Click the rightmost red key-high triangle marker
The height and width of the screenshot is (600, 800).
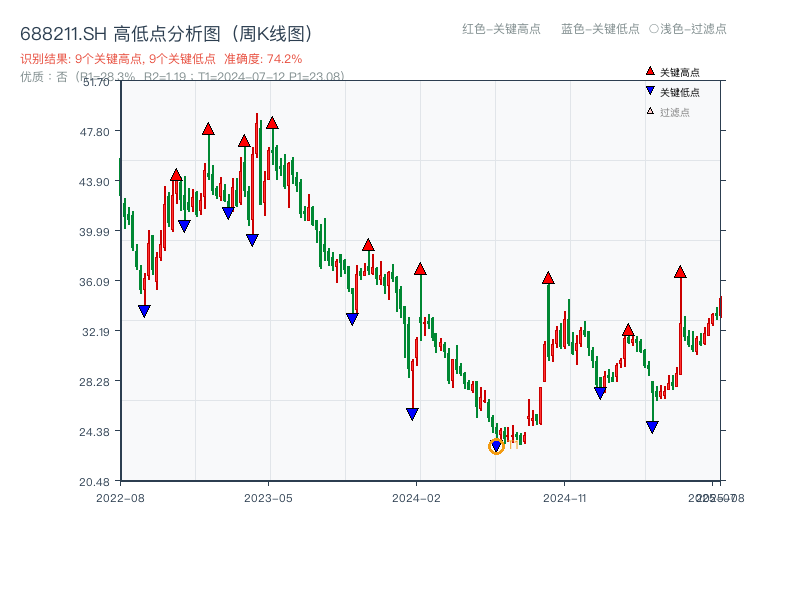click(x=681, y=271)
